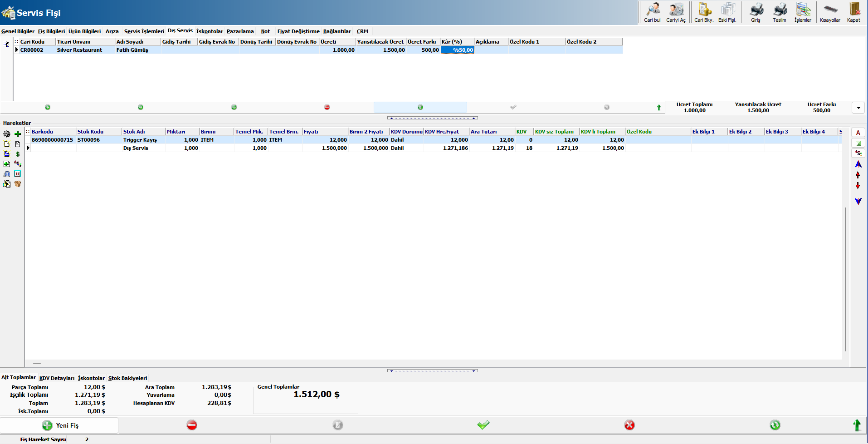Click the green dollar sign icon
Viewport: 868px width, 444px height.
tap(18, 154)
